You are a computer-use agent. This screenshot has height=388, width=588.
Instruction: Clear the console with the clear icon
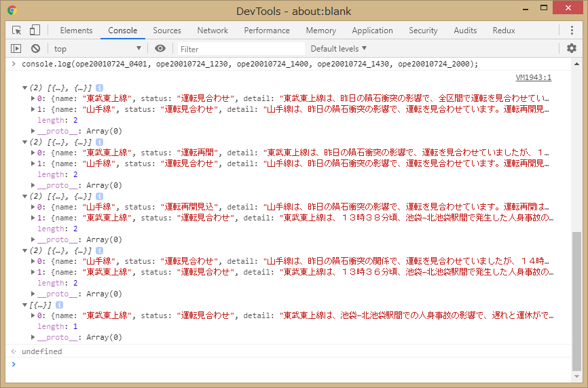point(35,49)
